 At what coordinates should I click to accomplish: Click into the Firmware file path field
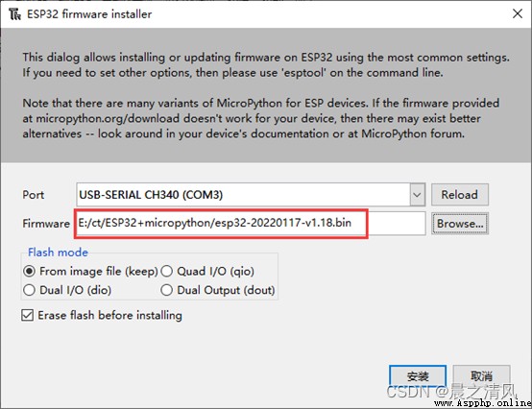(x=250, y=223)
